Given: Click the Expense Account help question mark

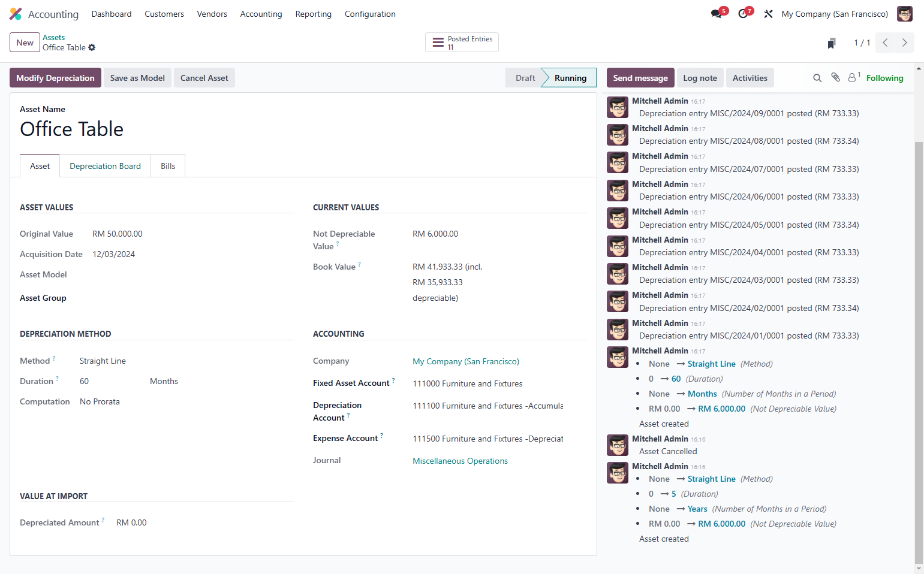Looking at the screenshot, I should point(382,436).
